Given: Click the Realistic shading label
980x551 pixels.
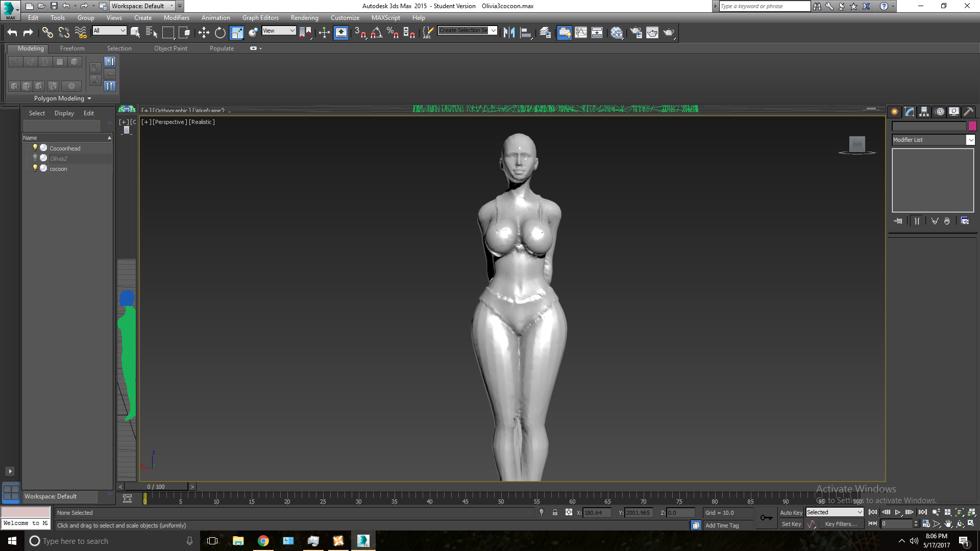Looking at the screenshot, I should pos(202,122).
